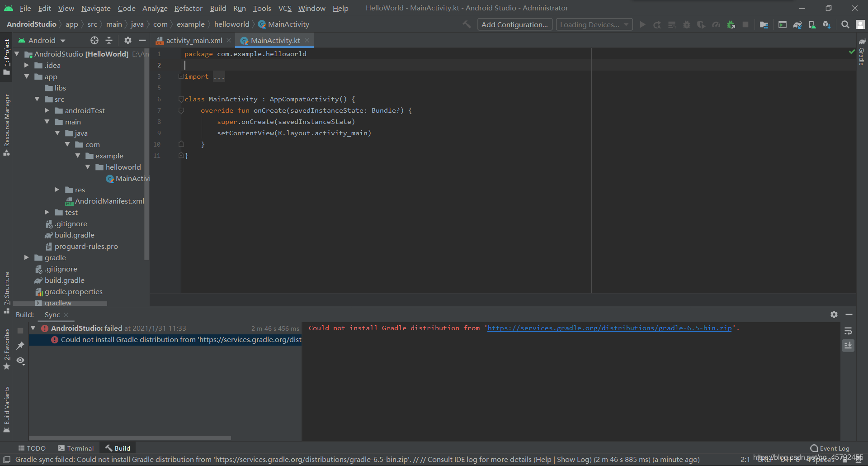
Task: Open the Terminal tool tab
Action: click(x=76, y=448)
